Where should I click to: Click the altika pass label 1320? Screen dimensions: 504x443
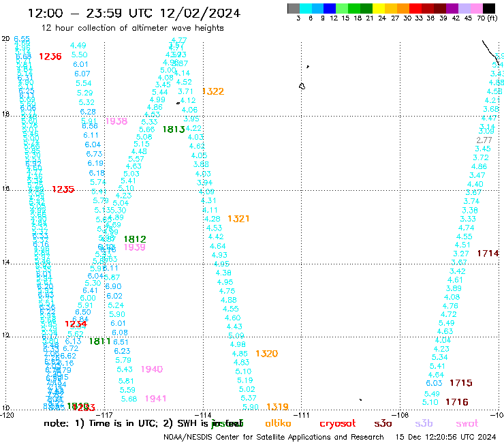click(267, 354)
